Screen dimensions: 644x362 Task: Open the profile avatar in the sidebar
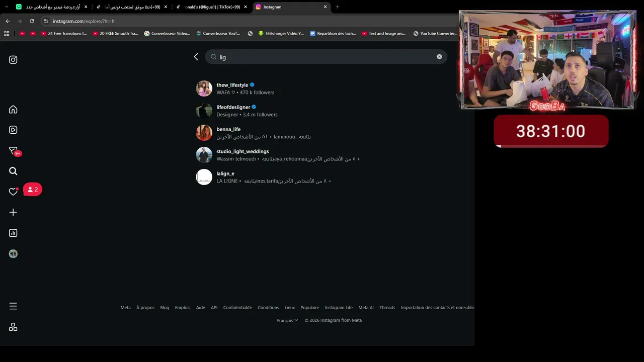(x=13, y=254)
